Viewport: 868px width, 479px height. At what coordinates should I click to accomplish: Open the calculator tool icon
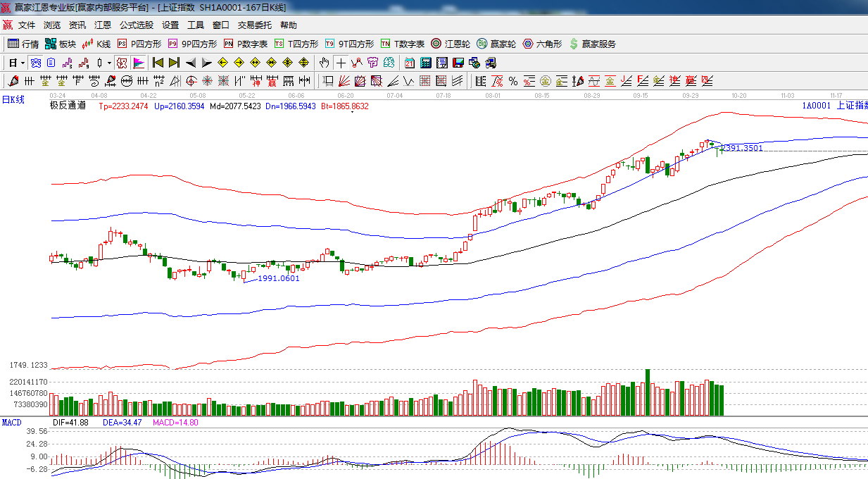(x=426, y=63)
